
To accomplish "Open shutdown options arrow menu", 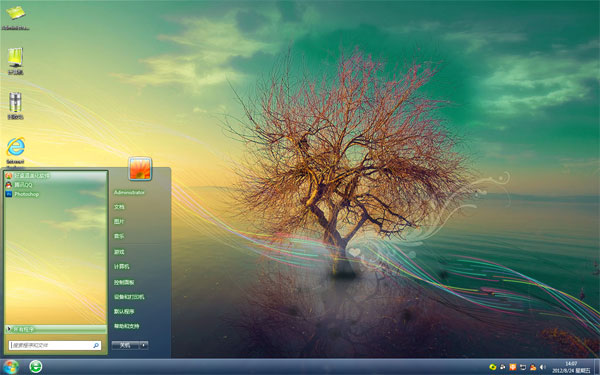I will click(144, 345).
